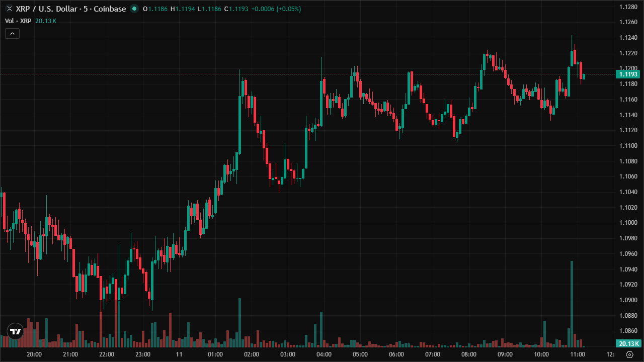644x362 pixels.
Task: Collapse the indicator legend with chevron button
Action: (12, 34)
